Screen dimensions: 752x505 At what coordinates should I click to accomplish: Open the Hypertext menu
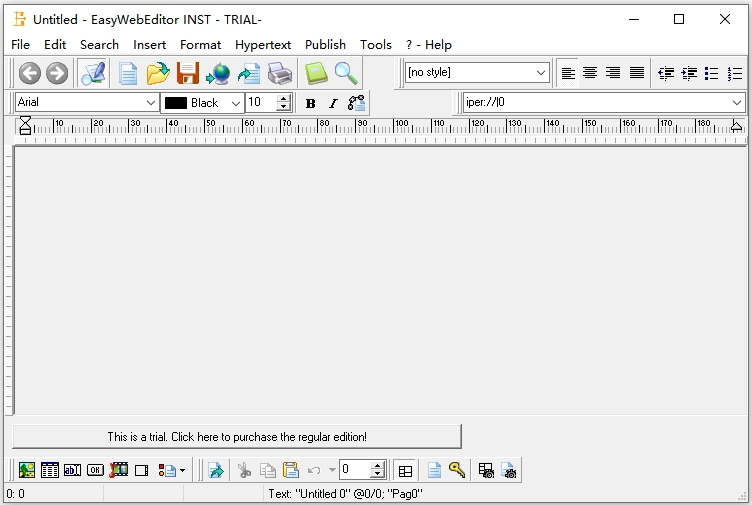[263, 45]
